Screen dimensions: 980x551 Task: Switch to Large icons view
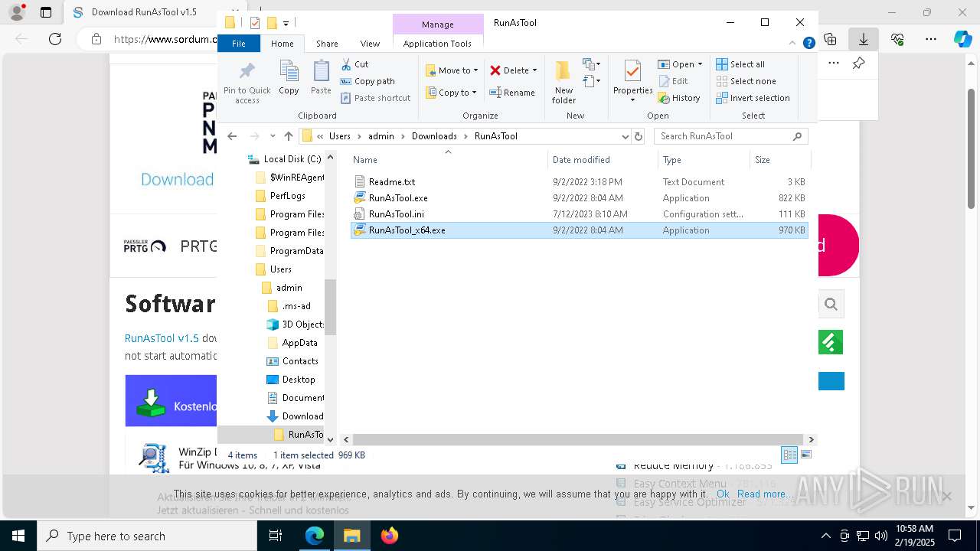805,455
